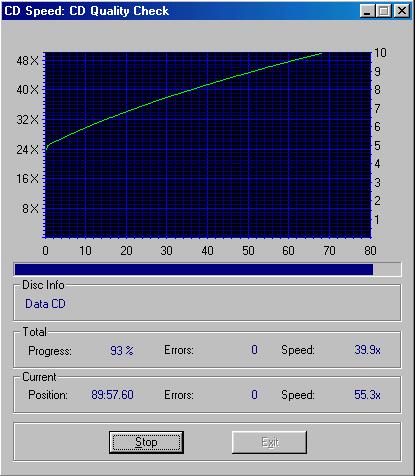
Task: Click the Current errors count
Action: tap(254, 395)
